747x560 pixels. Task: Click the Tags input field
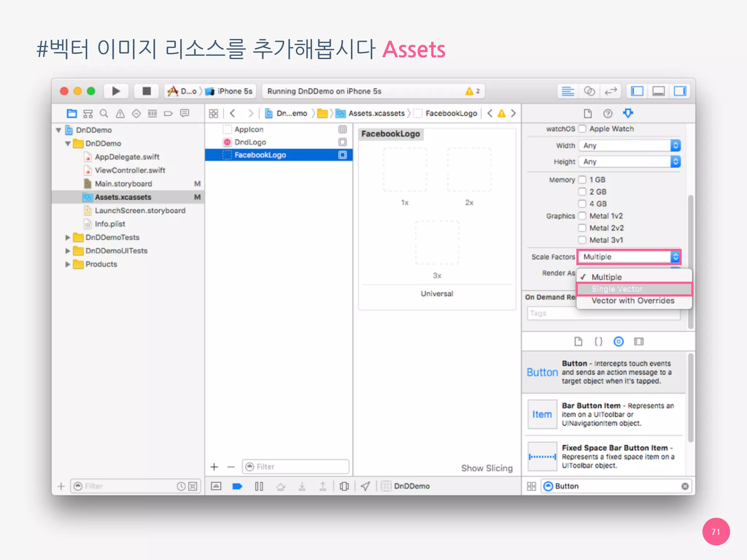click(604, 313)
